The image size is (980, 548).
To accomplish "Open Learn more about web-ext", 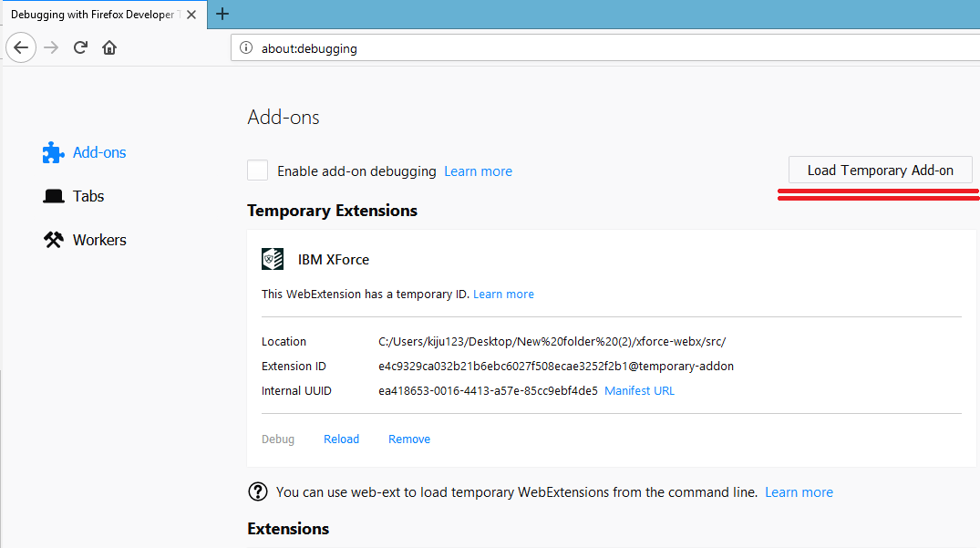I will pos(799,492).
